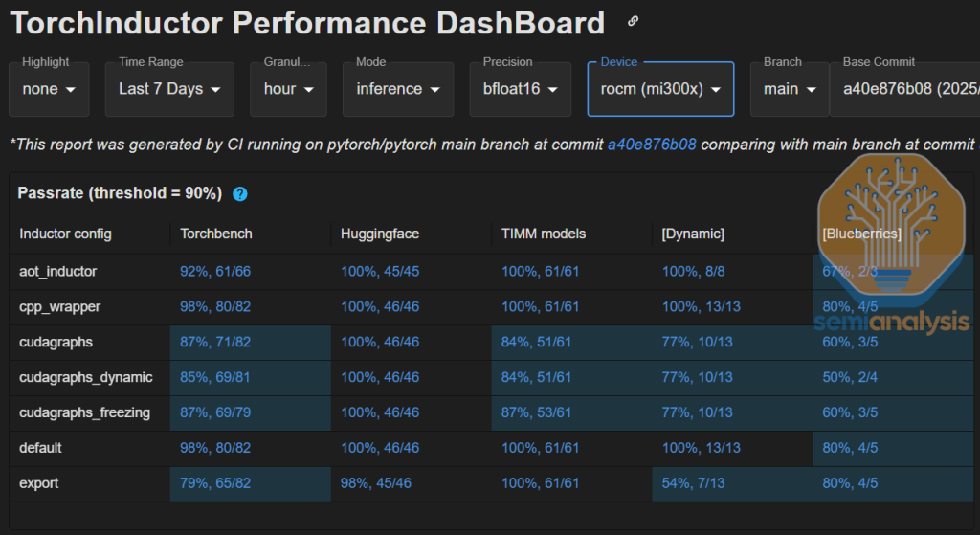Open the Precision dropdown set to bfloat16
980x535 pixels.
(x=520, y=89)
